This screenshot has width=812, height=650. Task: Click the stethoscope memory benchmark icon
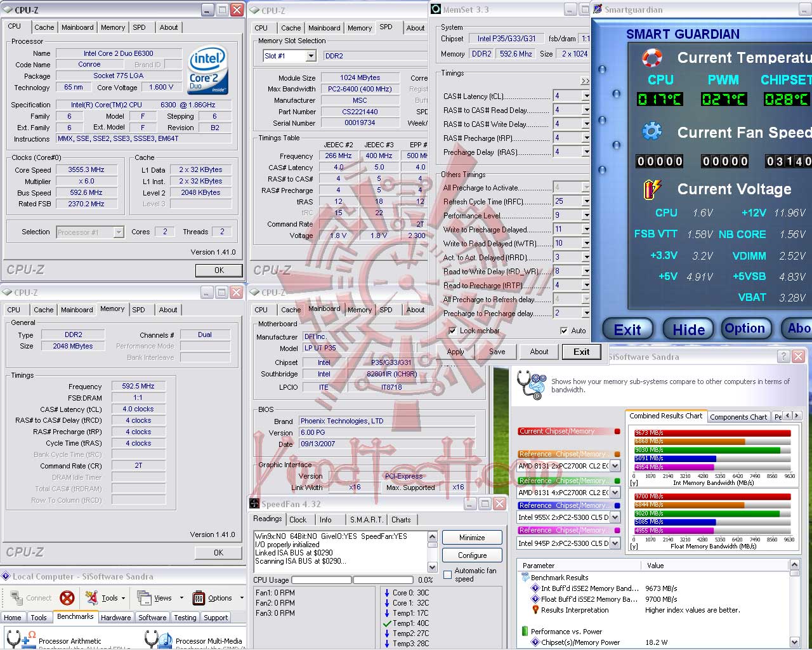coord(531,385)
